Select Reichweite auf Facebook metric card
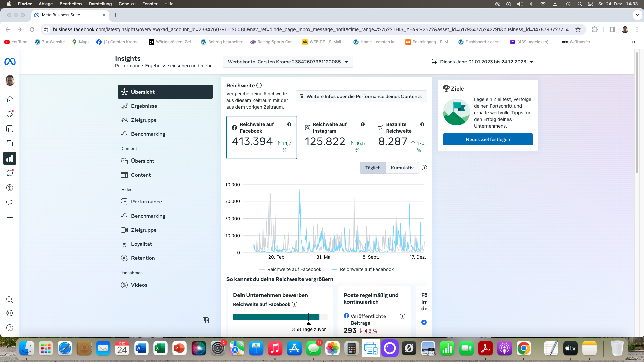Viewport: 644px width, 362px height. [262, 137]
